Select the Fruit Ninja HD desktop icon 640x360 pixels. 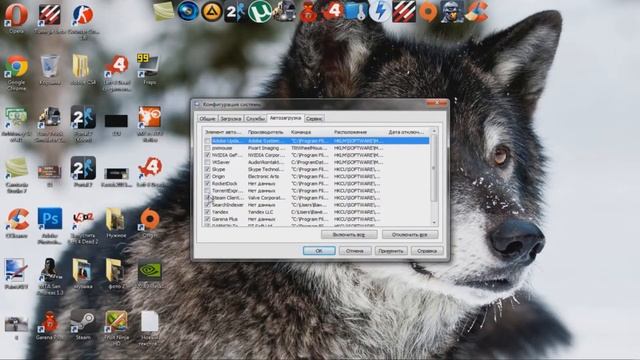pos(116,327)
